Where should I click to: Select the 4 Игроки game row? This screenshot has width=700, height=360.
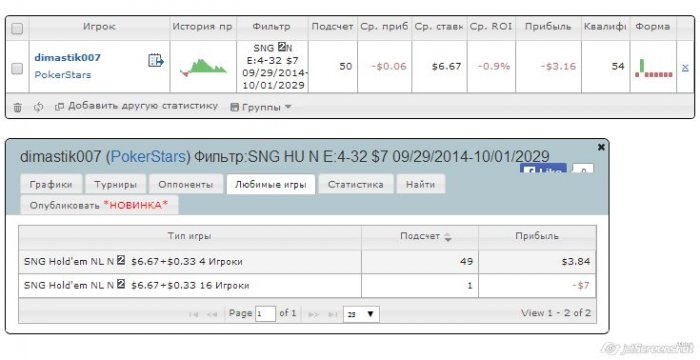(x=307, y=262)
